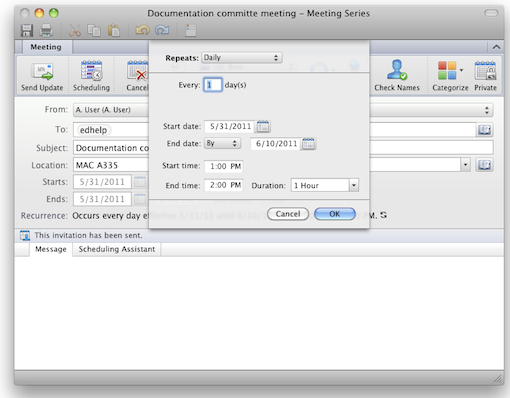Open the End date By dropdown
Screen dimensions: 510x398
[222, 143]
